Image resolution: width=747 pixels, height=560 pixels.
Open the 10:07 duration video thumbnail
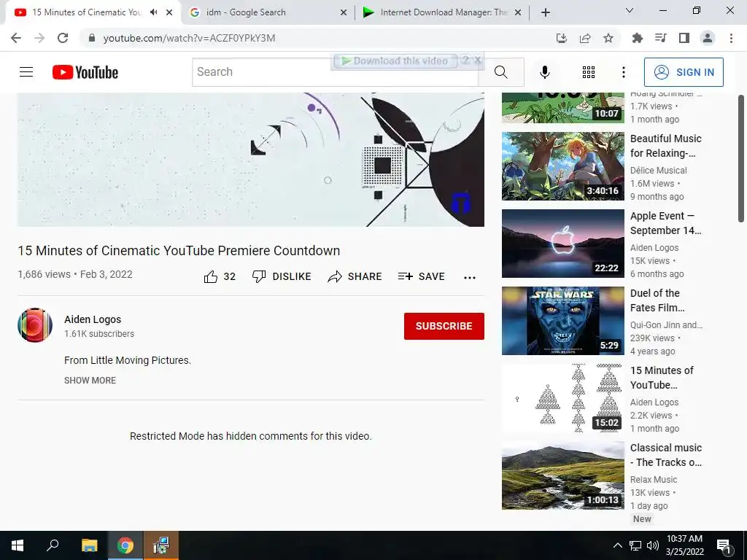pos(562,108)
